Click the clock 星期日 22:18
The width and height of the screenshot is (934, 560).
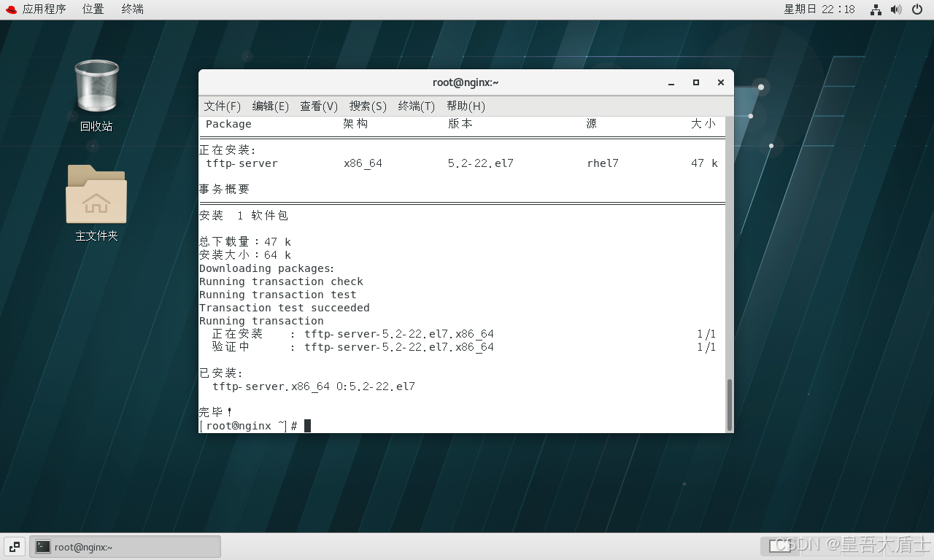tap(819, 9)
